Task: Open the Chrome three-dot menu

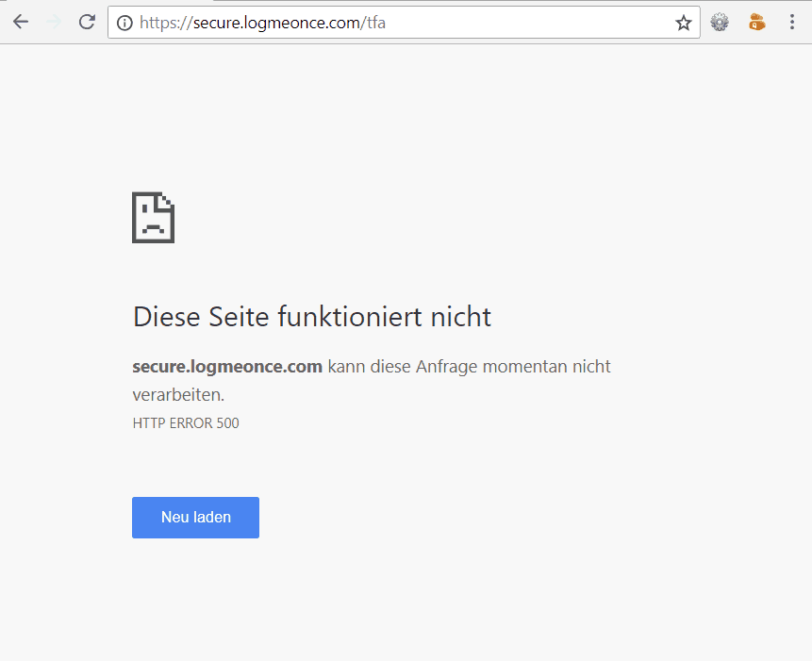Action: pyautogui.click(x=792, y=22)
